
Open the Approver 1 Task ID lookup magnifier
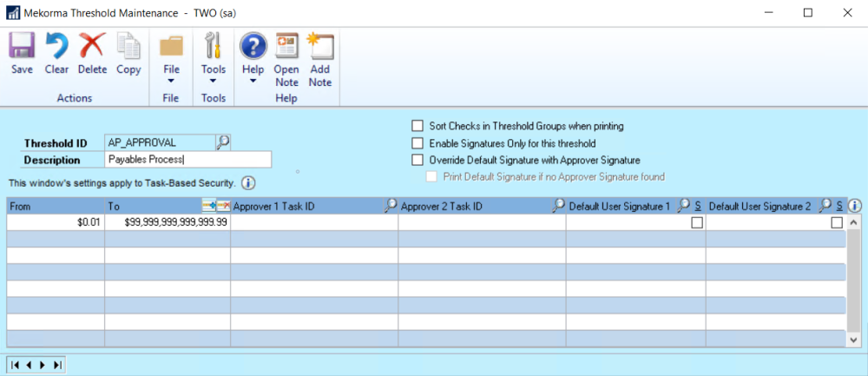click(x=391, y=206)
